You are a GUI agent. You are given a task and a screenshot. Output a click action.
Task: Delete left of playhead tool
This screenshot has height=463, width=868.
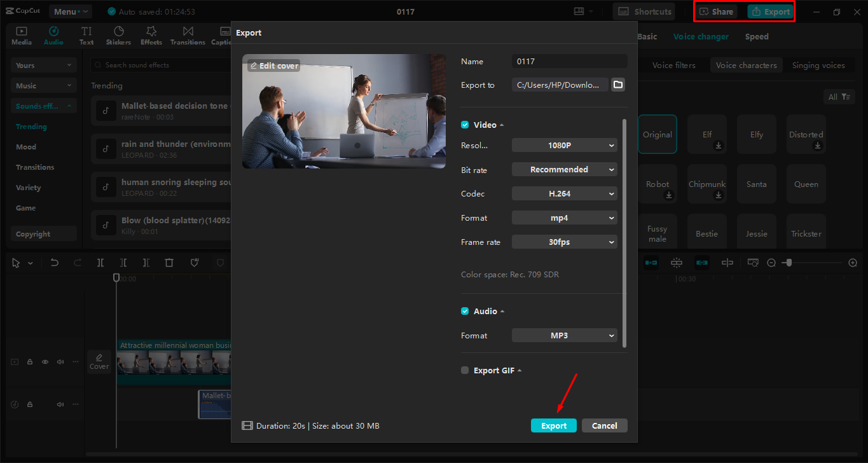point(123,263)
